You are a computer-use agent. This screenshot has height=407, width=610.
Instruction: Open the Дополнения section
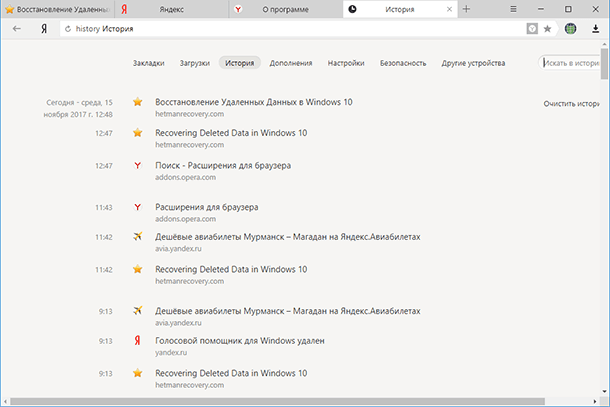(x=291, y=63)
